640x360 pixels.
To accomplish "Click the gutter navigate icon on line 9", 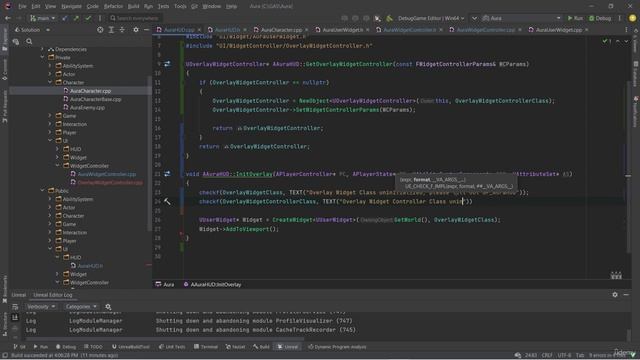I will pyautogui.click(x=167, y=64).
